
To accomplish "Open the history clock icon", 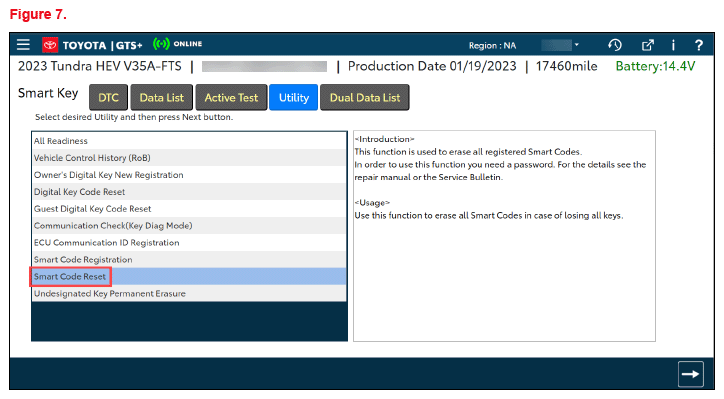I will click(615, 45).
